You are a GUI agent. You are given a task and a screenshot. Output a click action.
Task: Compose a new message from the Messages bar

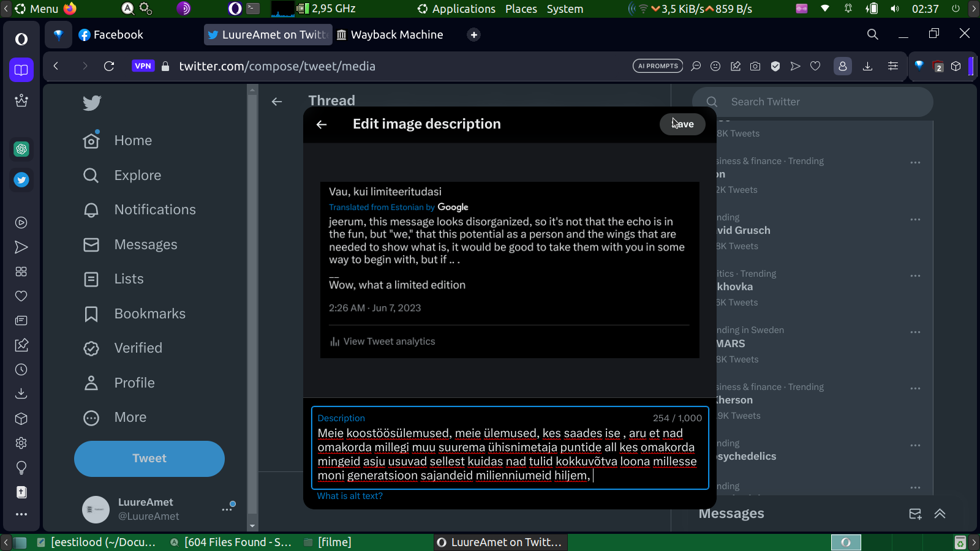915,514
